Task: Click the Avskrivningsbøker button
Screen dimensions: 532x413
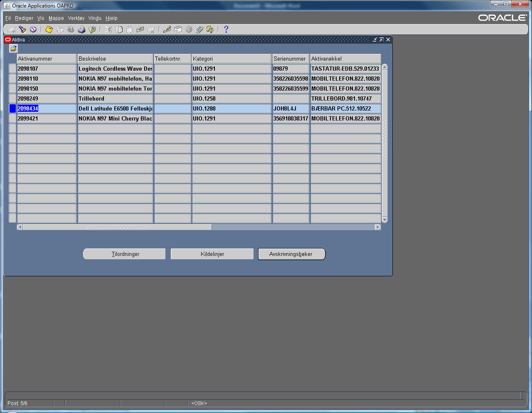Action: click(291, 254)
